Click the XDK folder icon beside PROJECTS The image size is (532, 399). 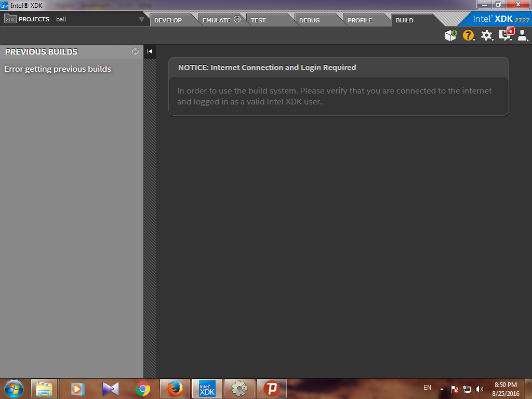[x=10, y=19]
